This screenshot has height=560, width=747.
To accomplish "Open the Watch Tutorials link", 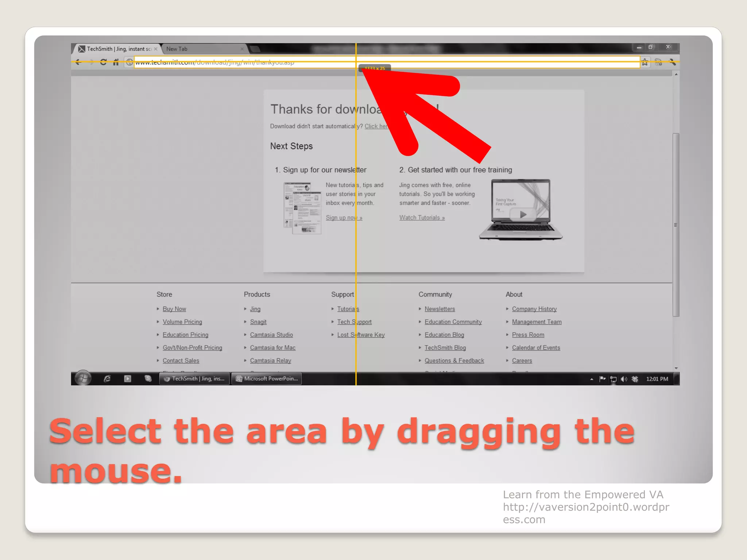I will click(x=422, y=218).
